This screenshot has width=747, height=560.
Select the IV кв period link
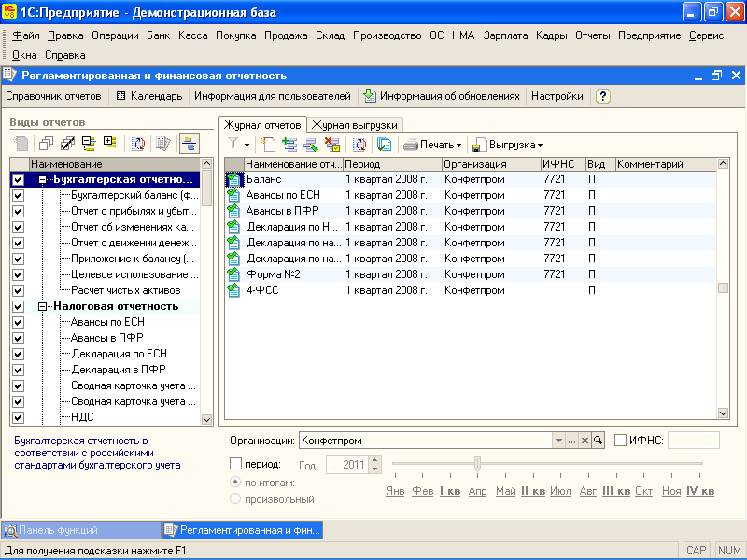click(700, 491)
